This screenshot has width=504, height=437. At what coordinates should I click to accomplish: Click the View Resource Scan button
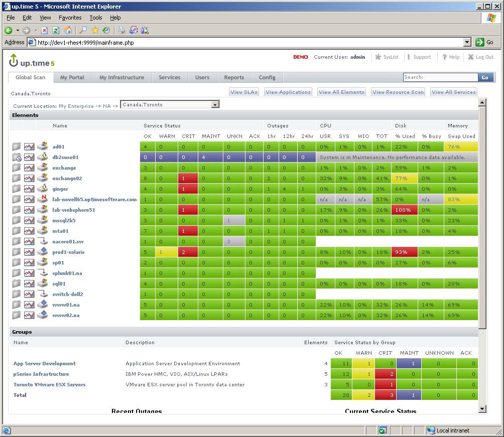point(398,92)
